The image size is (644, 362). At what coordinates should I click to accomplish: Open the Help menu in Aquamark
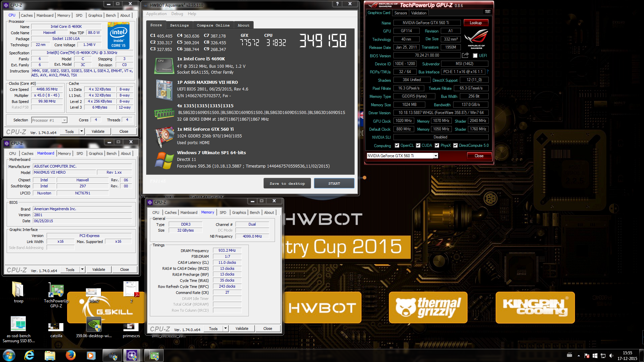coord(192,14)
